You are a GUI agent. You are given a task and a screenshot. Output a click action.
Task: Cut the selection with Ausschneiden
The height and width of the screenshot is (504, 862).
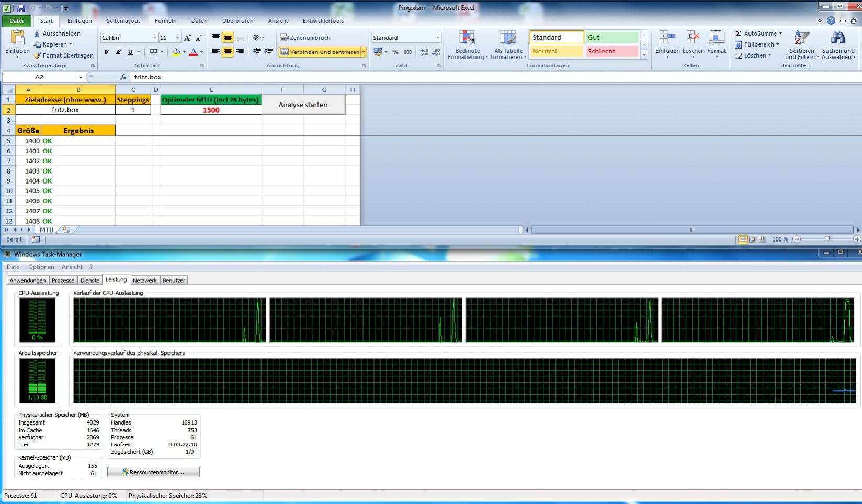58,33
